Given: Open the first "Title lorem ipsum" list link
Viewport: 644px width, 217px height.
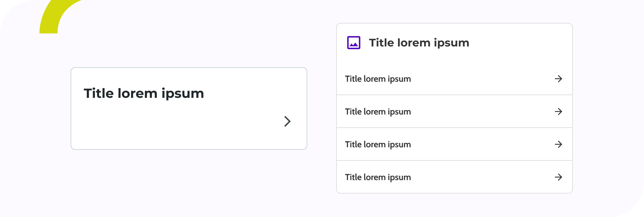Looking at the screenshot, I should coord(378,79).
